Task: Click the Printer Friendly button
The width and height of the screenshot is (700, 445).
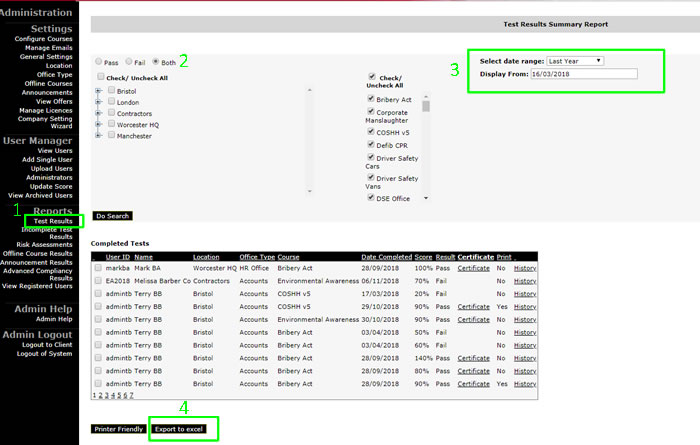Action: pyautogui.click(x=119, y=429)
